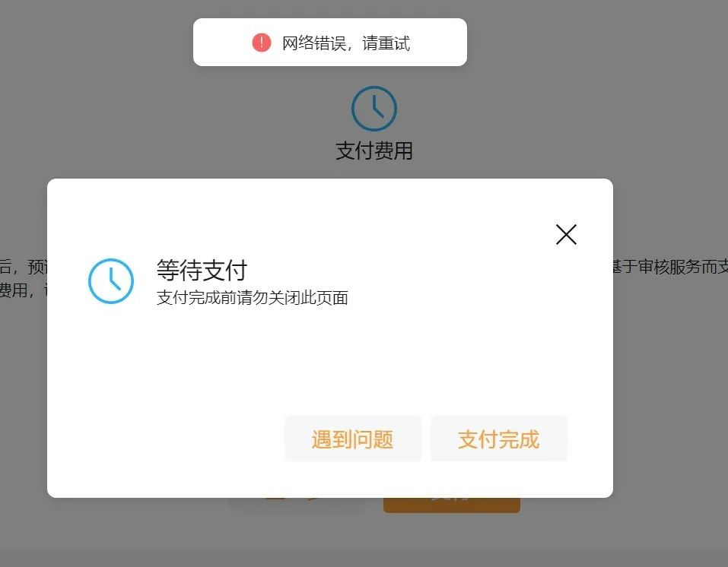Close the 等待支付 dialog with X
The image size is (728, 567).
point(566,234)
